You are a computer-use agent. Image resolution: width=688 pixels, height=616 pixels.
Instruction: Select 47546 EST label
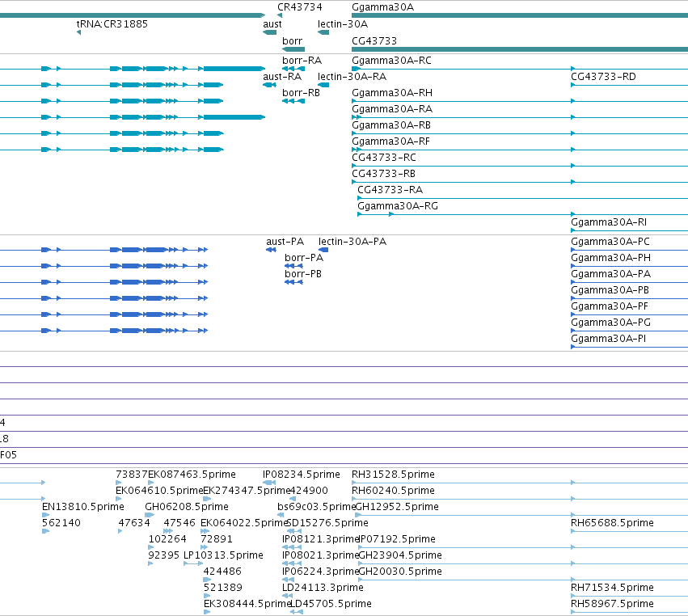[179, 523]
